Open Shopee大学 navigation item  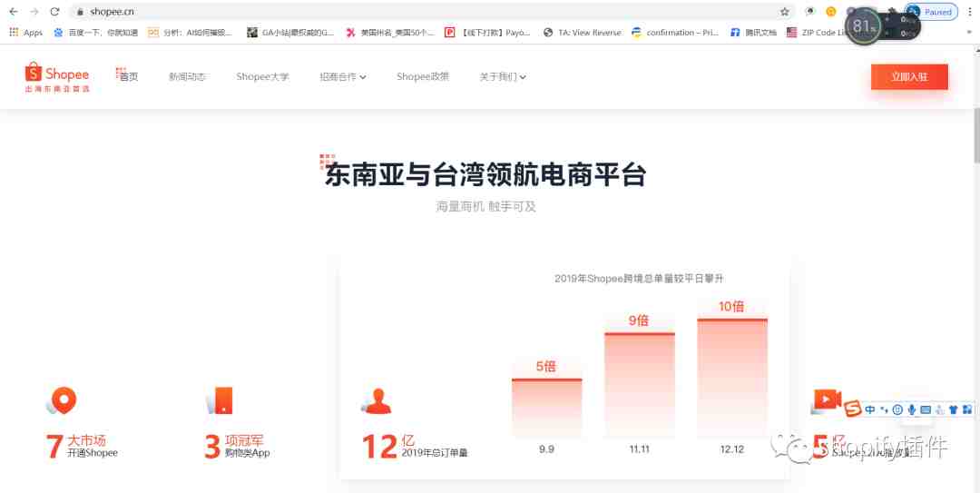click(x=262, y=77)
